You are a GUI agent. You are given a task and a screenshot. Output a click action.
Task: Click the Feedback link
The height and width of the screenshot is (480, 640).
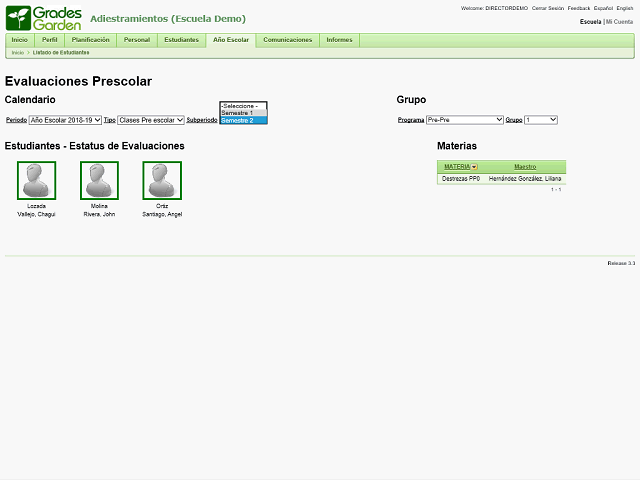pos(579,8)
